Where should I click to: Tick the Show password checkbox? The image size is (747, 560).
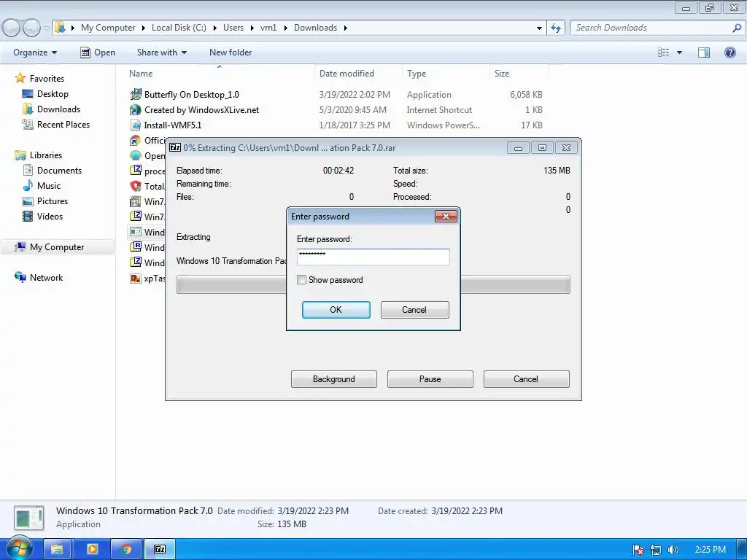(301, 280)
